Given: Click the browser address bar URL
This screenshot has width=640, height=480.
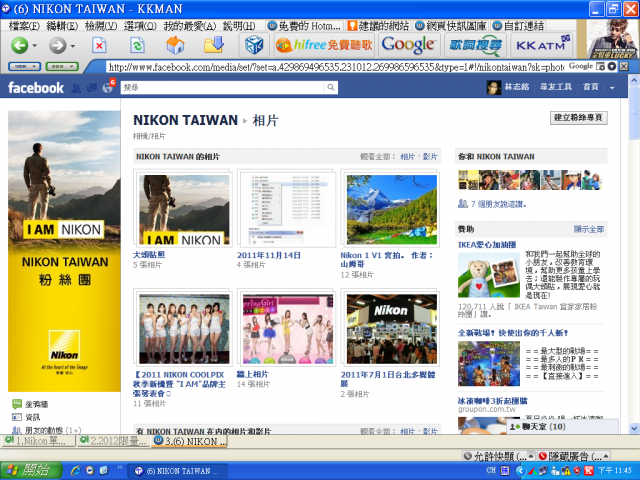Looking at the screenshot, I should (335, 67).
